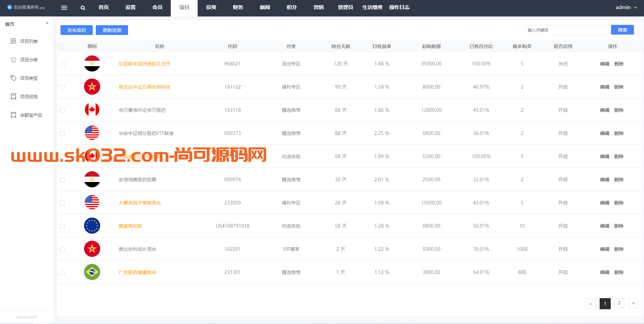Select page 1 in pagination
This screenshot has width=644, height=324.
605,304
